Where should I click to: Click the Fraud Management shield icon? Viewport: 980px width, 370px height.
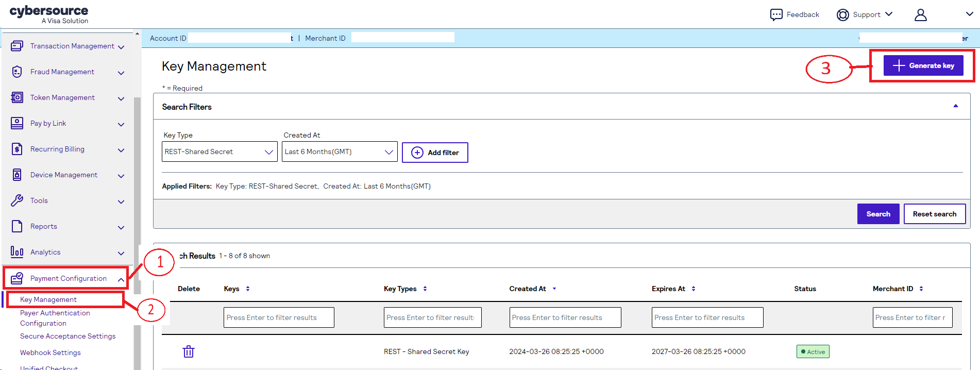pyautogui.click(x=17, y=72)
